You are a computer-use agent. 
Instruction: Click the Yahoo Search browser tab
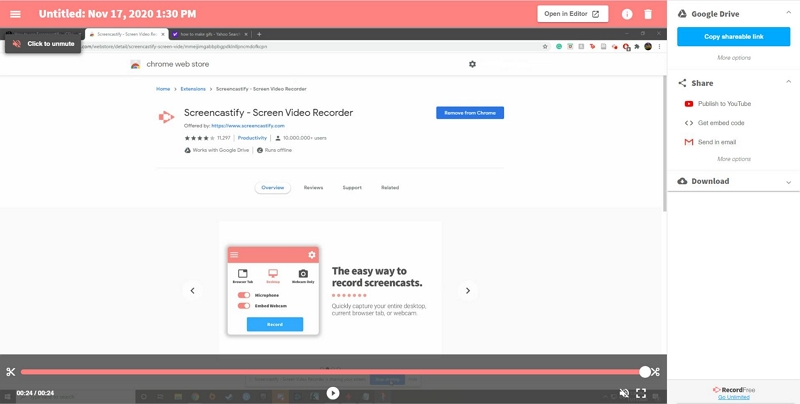pos(209,34)
